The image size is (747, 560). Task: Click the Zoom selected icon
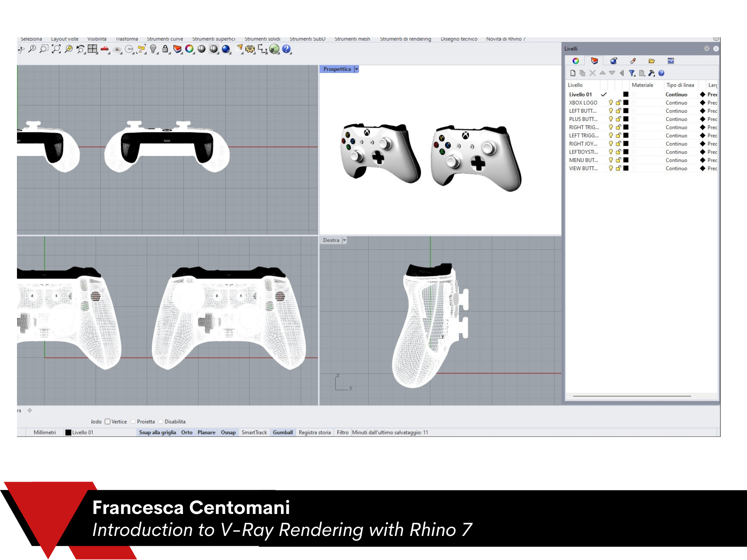pyautogui.click(x=68, y=49)
